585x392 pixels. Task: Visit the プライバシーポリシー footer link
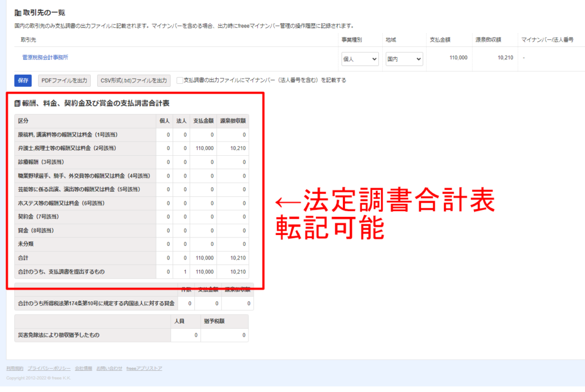pos(49,368)
